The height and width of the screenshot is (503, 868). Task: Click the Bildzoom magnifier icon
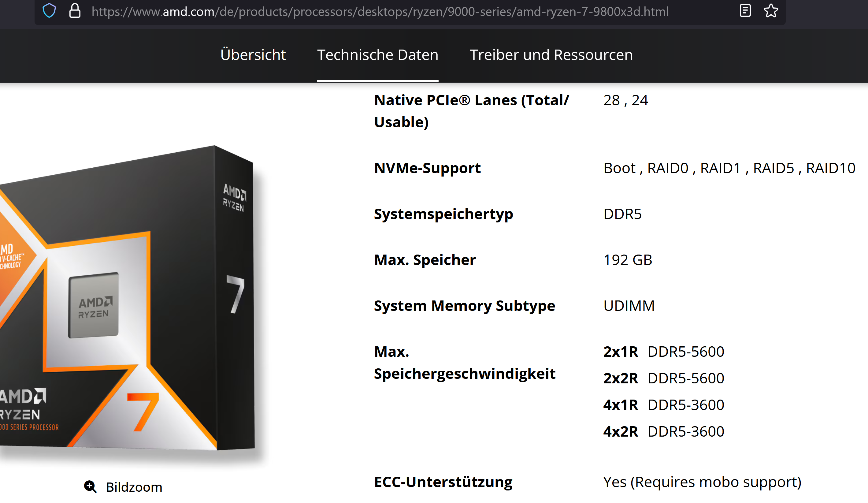pyautogui.click(x=90, y=487)
